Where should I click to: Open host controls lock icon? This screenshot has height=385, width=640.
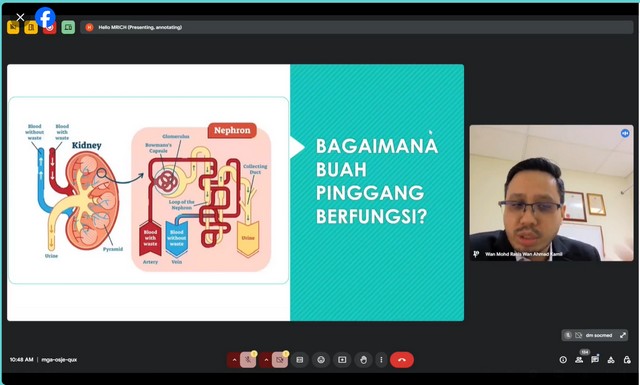(x=627, y=360)
